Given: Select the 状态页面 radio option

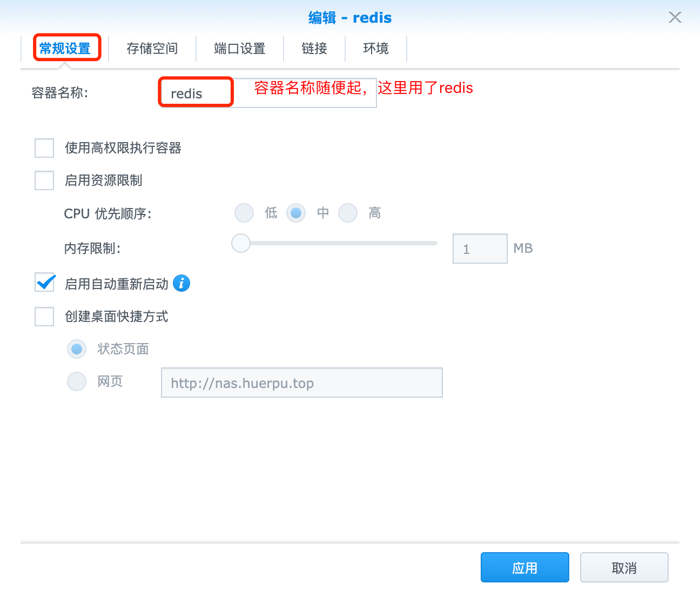Looking at the screenshot, I should pyautogui.click(x=77, y=349).
